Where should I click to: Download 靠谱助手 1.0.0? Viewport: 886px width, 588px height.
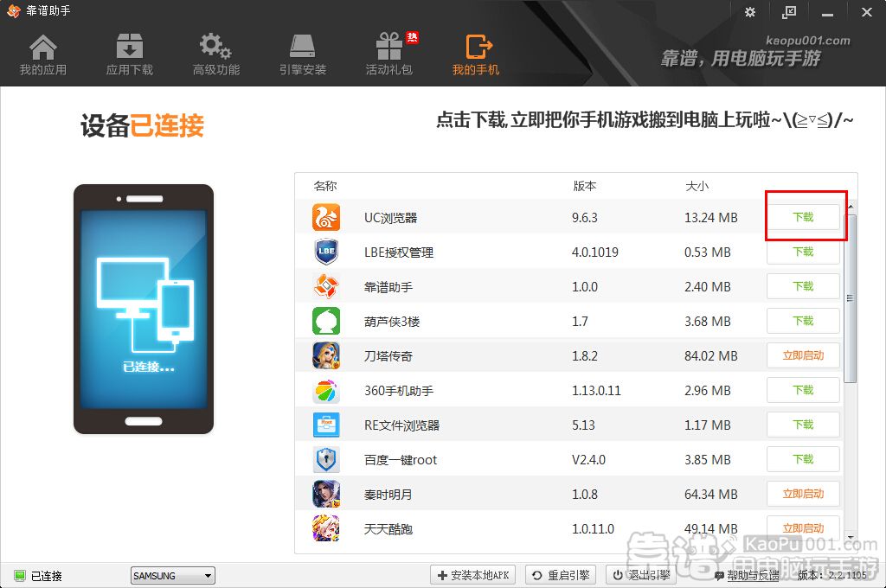pyautogui.click(x=803, y=286)
